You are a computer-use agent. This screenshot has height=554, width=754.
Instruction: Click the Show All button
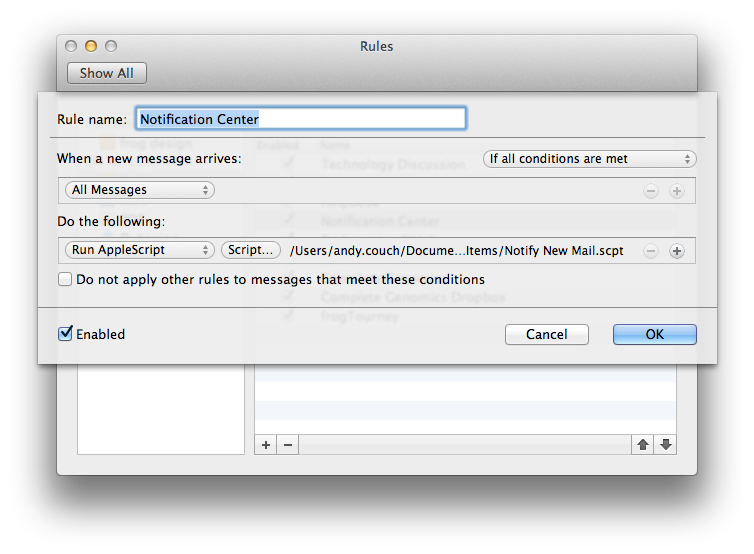click(107, 73)
